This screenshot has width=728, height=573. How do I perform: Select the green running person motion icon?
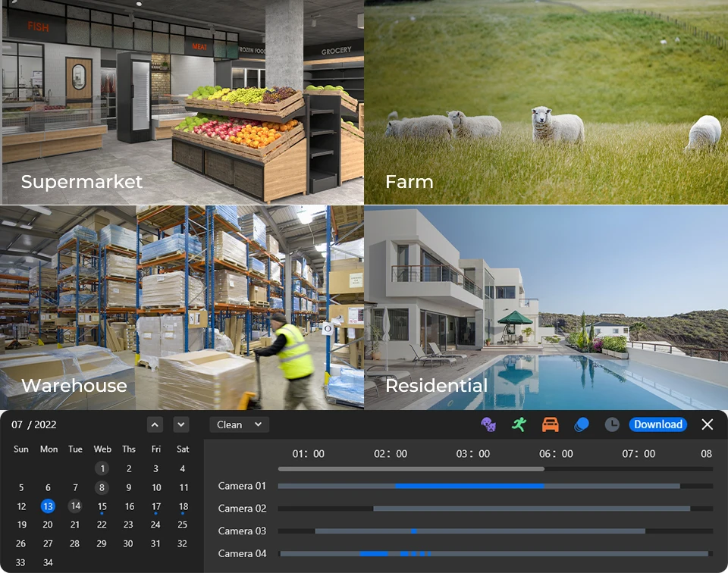(519, 424)
